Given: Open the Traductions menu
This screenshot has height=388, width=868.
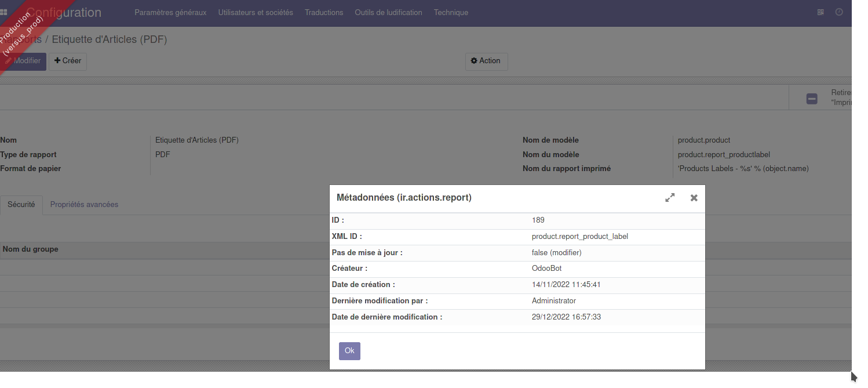Looking at the screenshot, I should (323, 12).
